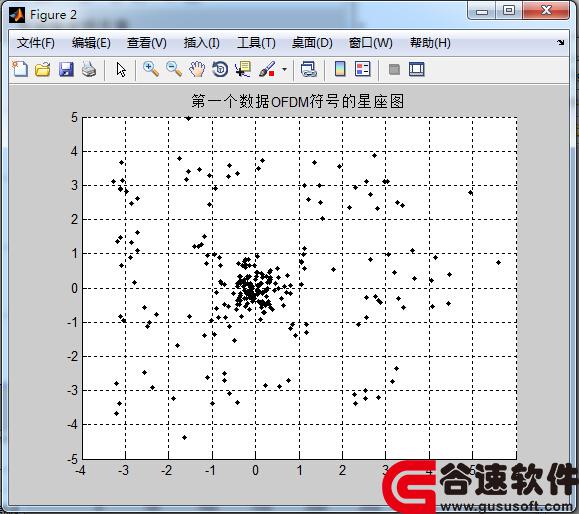
Task: Select the Data Cursor tool
Action: (243, 69)
